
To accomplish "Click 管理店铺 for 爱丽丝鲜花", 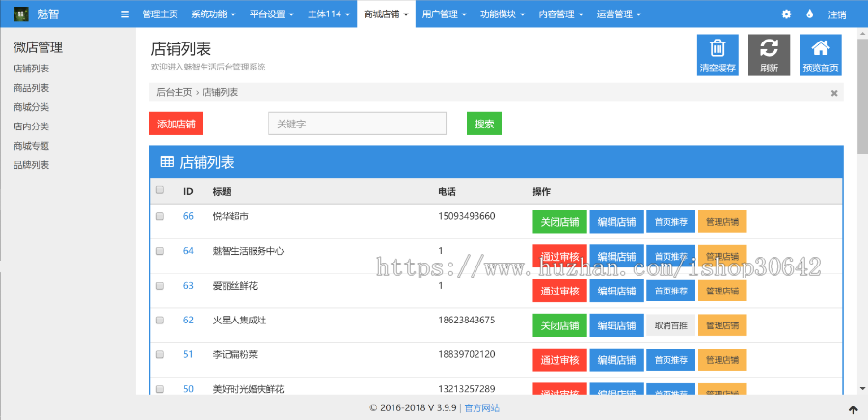I will (722, 291).
